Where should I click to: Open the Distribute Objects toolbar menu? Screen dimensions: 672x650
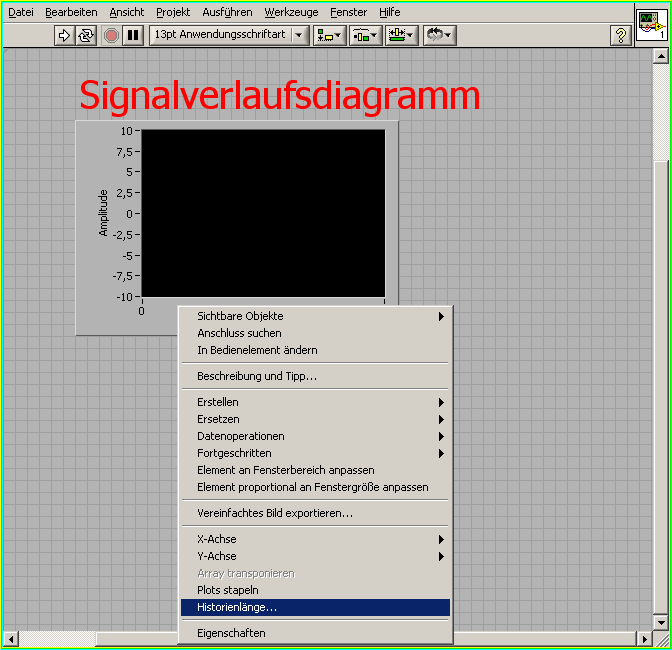(366, 35)
